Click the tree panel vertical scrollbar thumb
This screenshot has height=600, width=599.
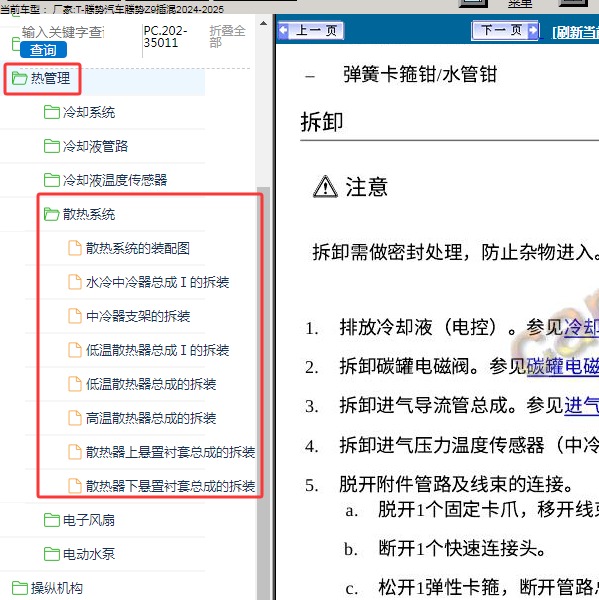pyautogui.click(x=263, y=393)
